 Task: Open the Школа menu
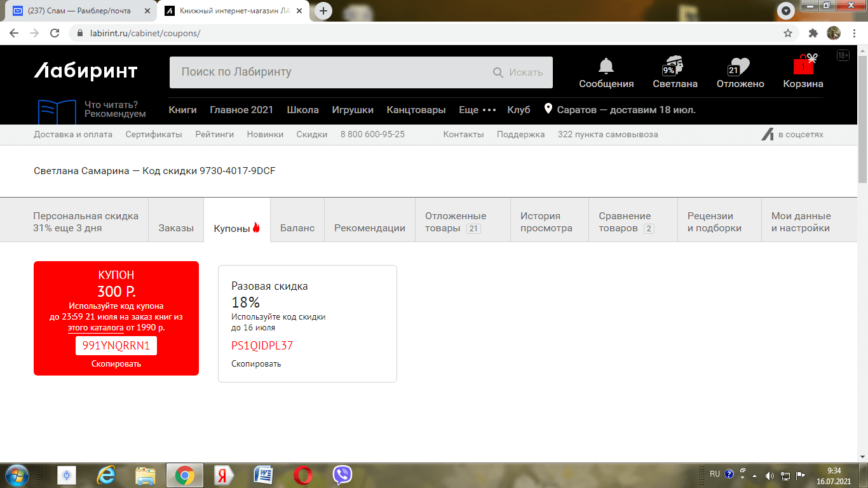click(x=302, y=109)
